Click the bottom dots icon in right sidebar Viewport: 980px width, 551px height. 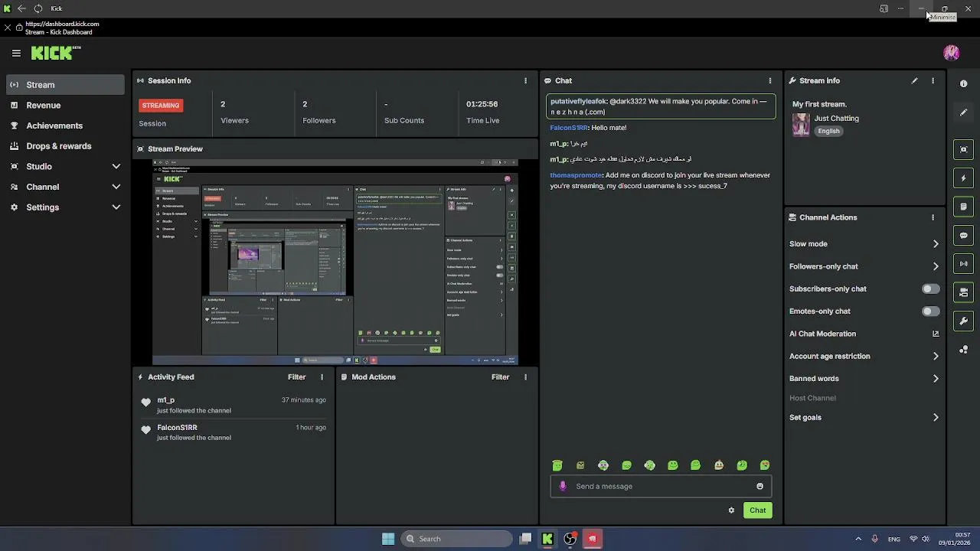(963, 350)
